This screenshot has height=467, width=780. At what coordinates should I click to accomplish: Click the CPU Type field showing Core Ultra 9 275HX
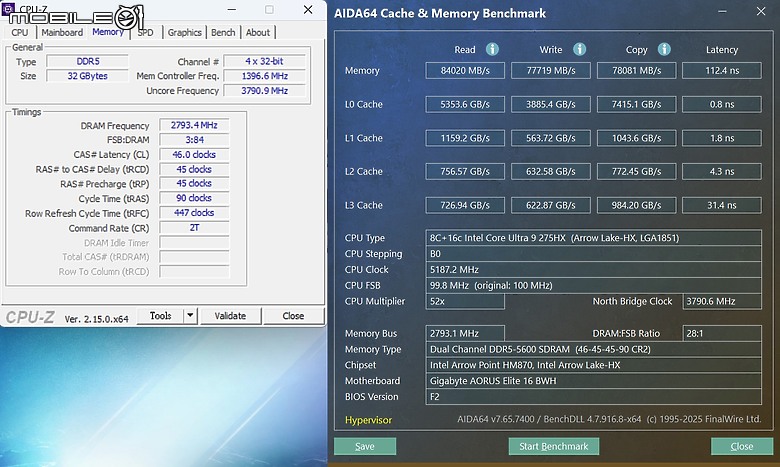tap(593, 238)
